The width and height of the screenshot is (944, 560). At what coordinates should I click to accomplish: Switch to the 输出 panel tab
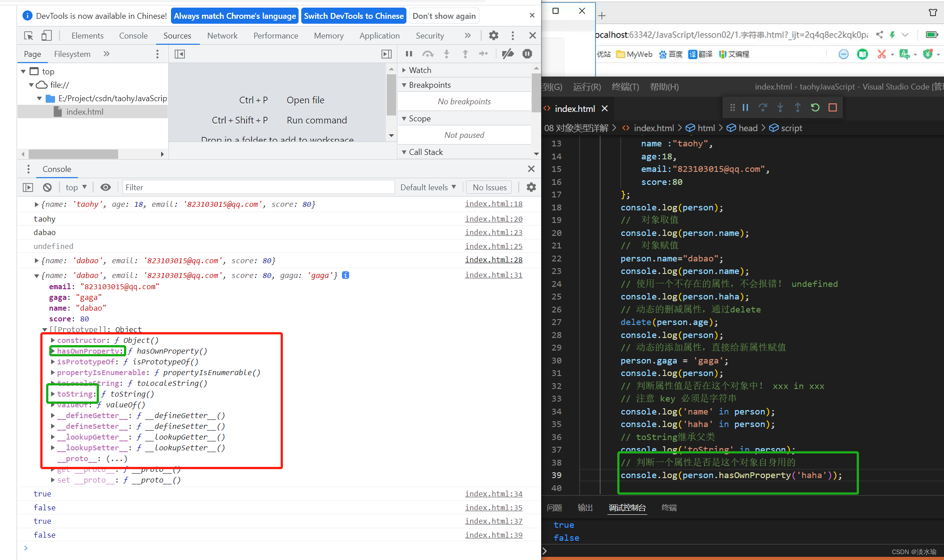(585, 508)
